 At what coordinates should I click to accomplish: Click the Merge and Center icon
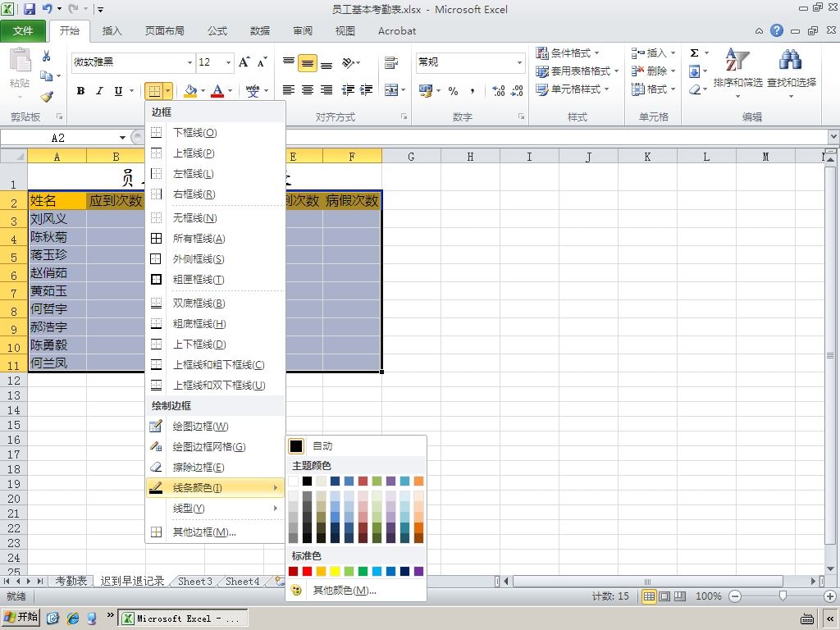tap(391, 90)
